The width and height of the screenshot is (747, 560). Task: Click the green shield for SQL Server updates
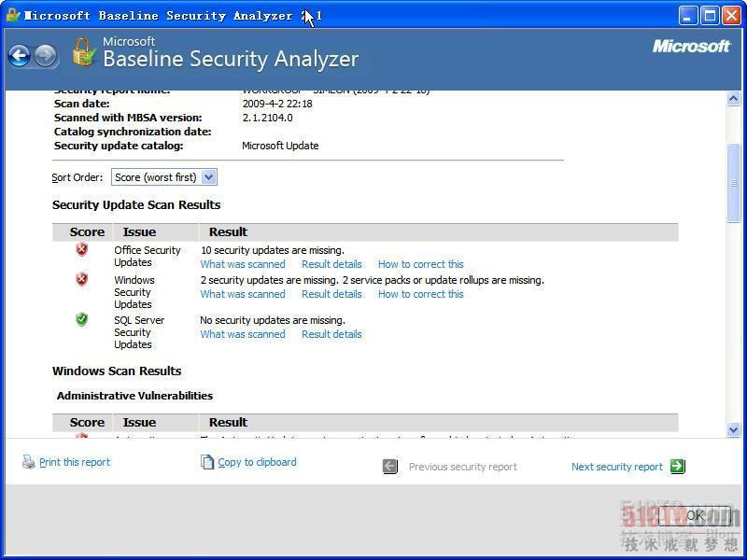pyautogui.click(x=82, y=319)
